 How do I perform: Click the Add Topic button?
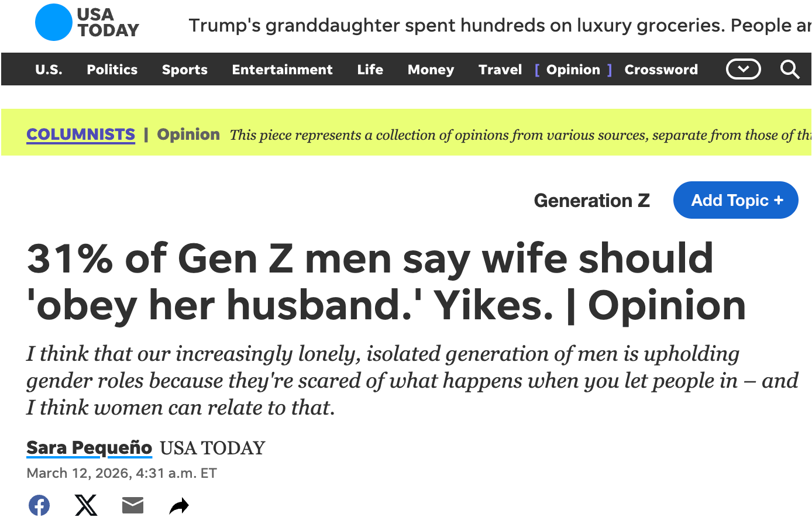736,200
